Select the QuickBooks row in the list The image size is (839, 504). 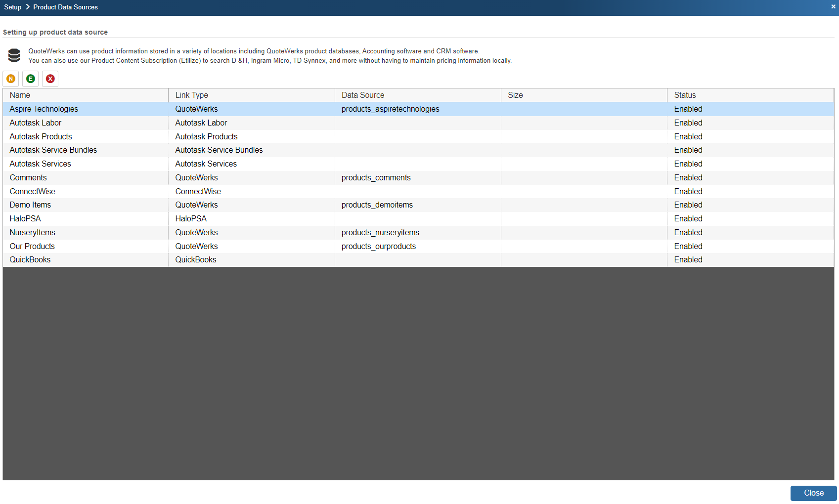tap(30, 260)
